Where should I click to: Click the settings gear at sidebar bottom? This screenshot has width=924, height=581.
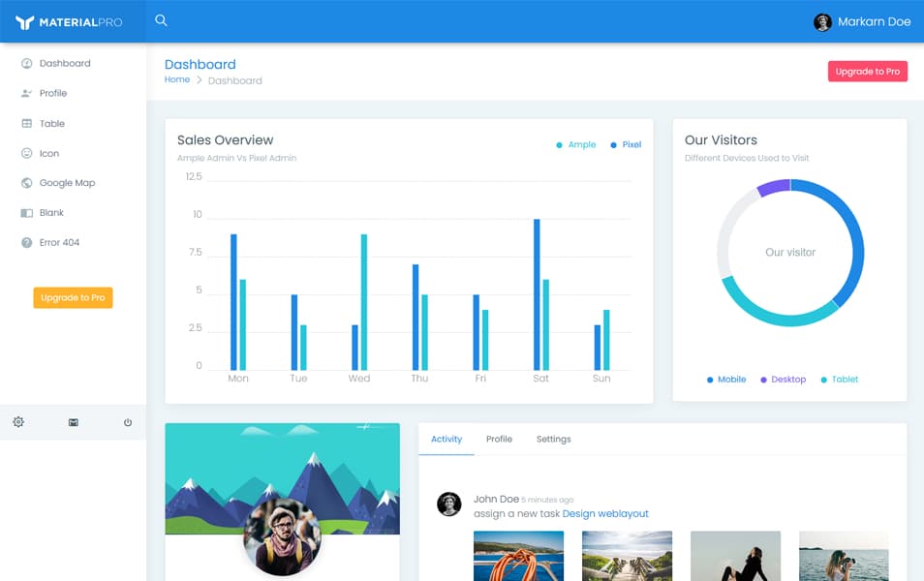[17, 422]
